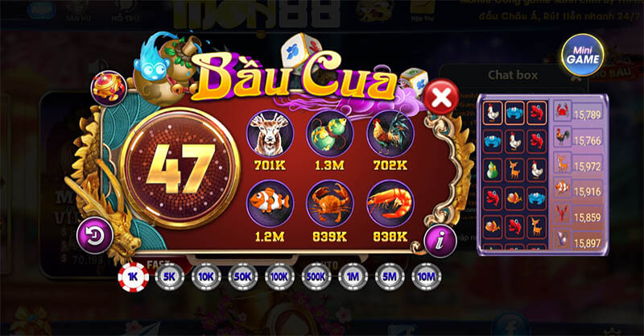This screenshot has height=336, width=644.
Task: Open the Mini GAME button
Action: (x=583, y=55)
